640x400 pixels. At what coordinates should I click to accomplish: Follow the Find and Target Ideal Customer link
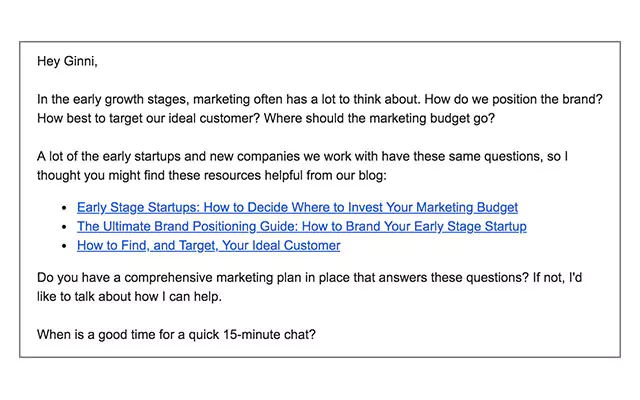pyautogui.click(x=208, y=245)
